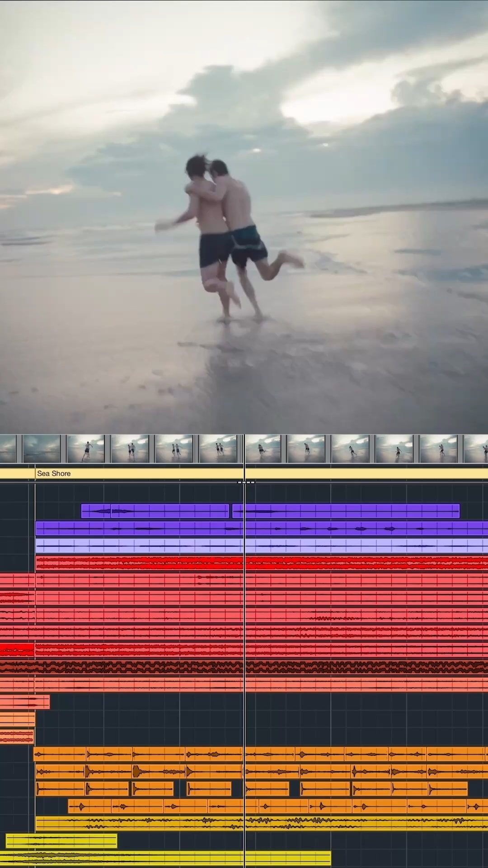The image size is (488, 868).
Task: Click the video thumbnail just left of the playhead
Action: [x=218, y=448]
